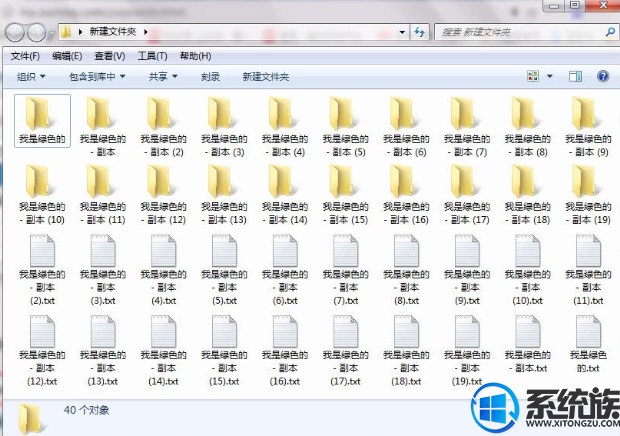Select file 我是绿色的 - 副本 (11).txt
The width and height of the screenshot is (620, 436).
point(588,270)
